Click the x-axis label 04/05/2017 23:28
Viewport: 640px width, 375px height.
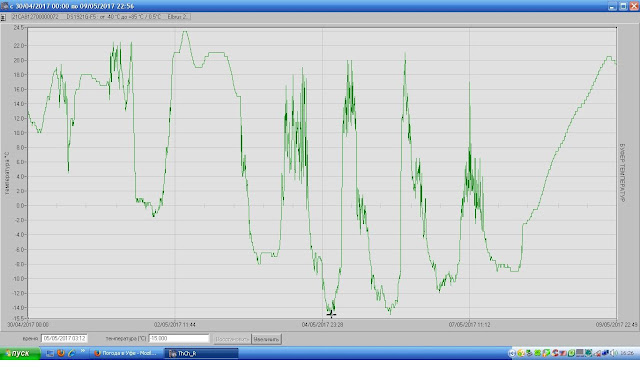pyautogui.click(x=322, y=325)
